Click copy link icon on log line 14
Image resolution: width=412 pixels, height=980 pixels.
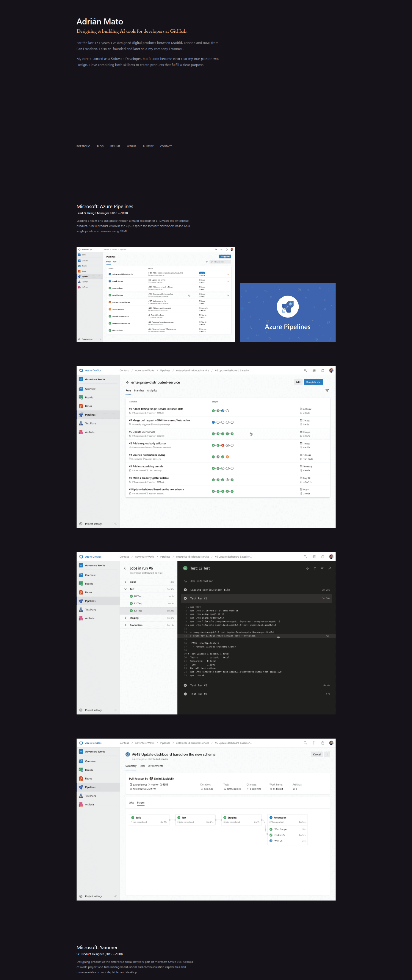(x=328, y=635)
